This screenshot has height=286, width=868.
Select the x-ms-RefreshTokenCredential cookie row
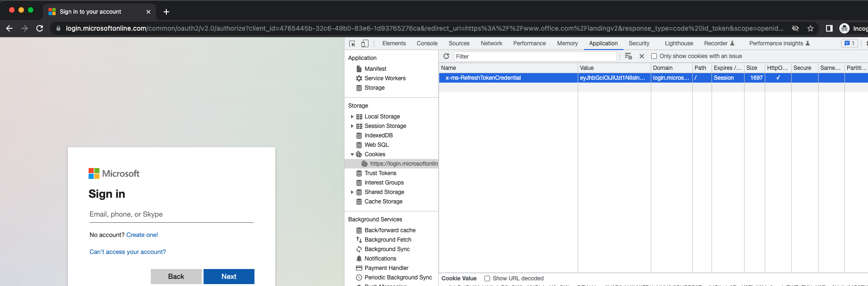653,78
